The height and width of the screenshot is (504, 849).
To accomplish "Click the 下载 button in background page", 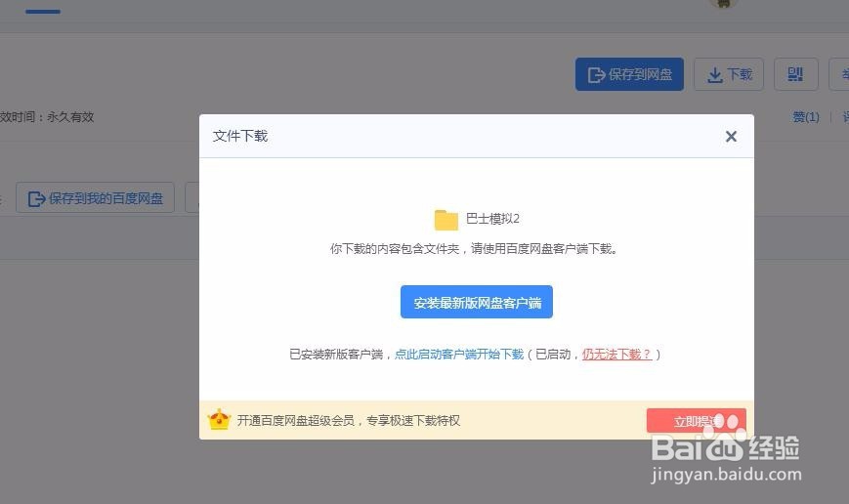I will 729,74.
